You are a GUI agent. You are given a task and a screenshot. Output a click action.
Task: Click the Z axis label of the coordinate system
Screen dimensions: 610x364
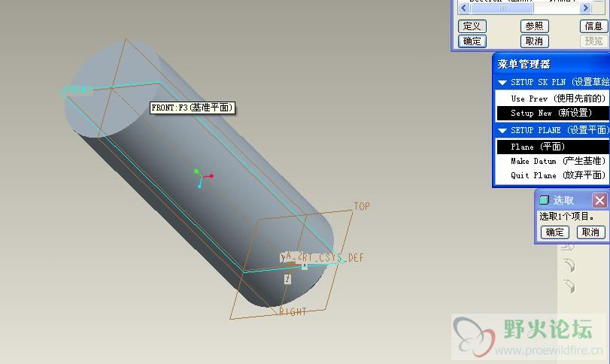[x=287, y=279]
